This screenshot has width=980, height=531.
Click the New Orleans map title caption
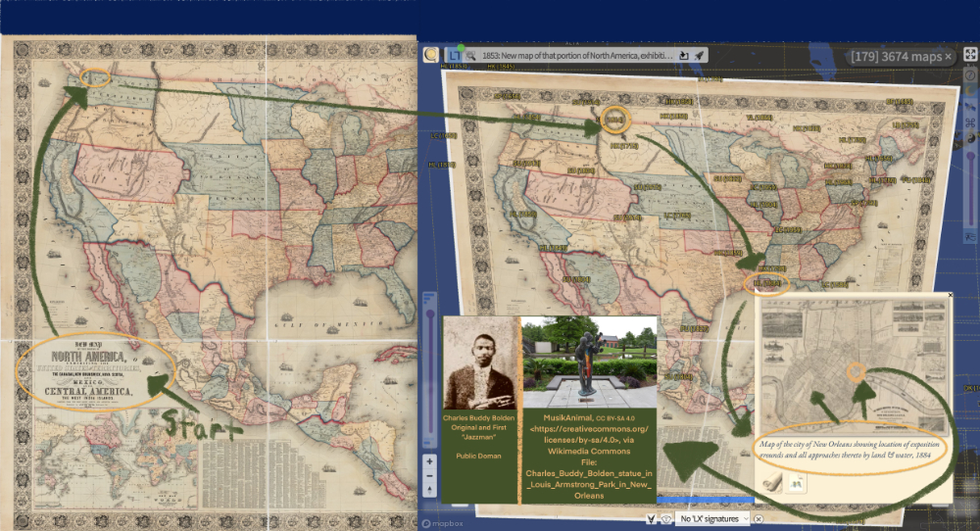(x=849, y=449)
